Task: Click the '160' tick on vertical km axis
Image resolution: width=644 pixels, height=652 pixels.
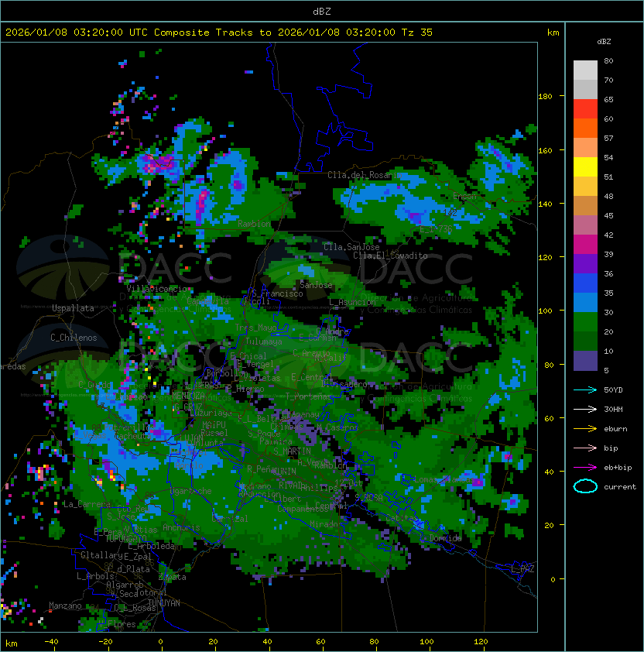Action: (x=545, y=150)
